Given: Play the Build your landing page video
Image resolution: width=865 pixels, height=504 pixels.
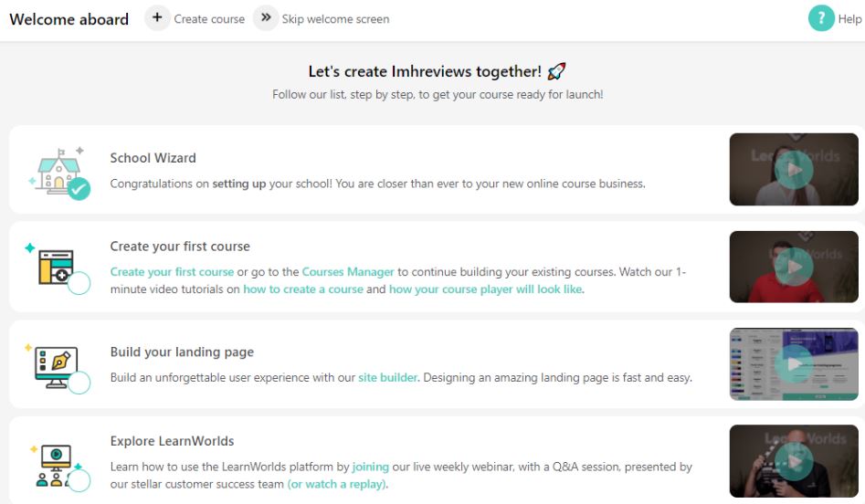Looking at the screenshot, I should point(794,364).
